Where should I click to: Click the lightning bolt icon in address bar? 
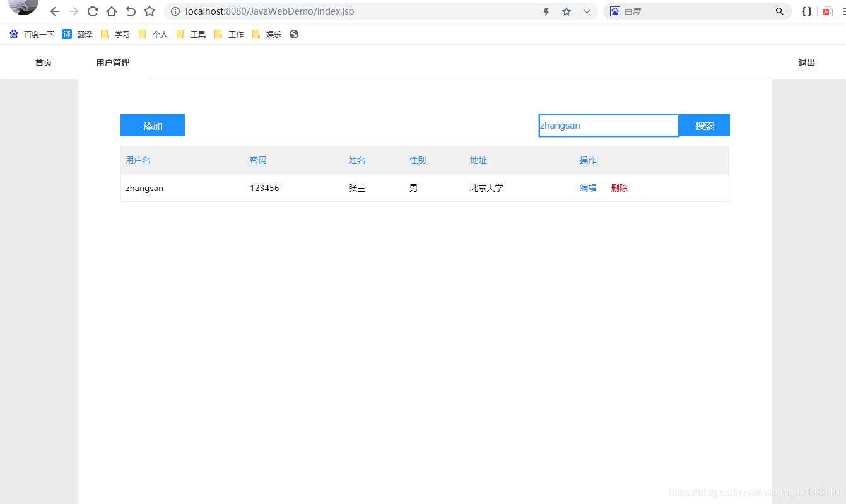546,11
